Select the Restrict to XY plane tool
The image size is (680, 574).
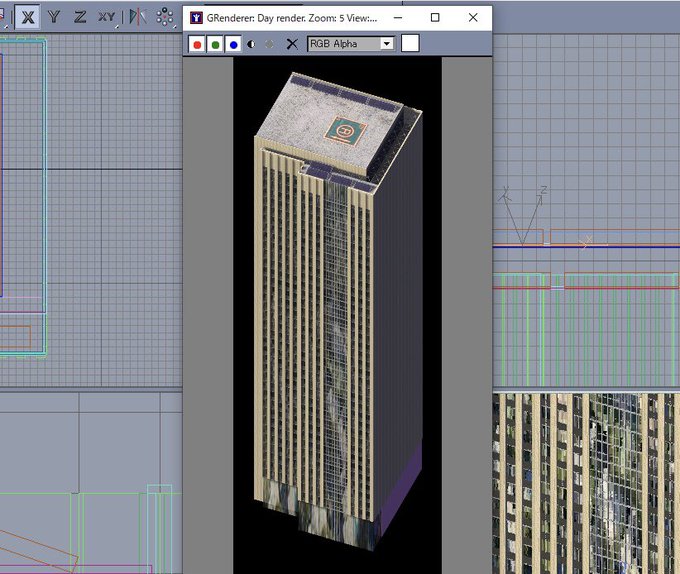107,17
